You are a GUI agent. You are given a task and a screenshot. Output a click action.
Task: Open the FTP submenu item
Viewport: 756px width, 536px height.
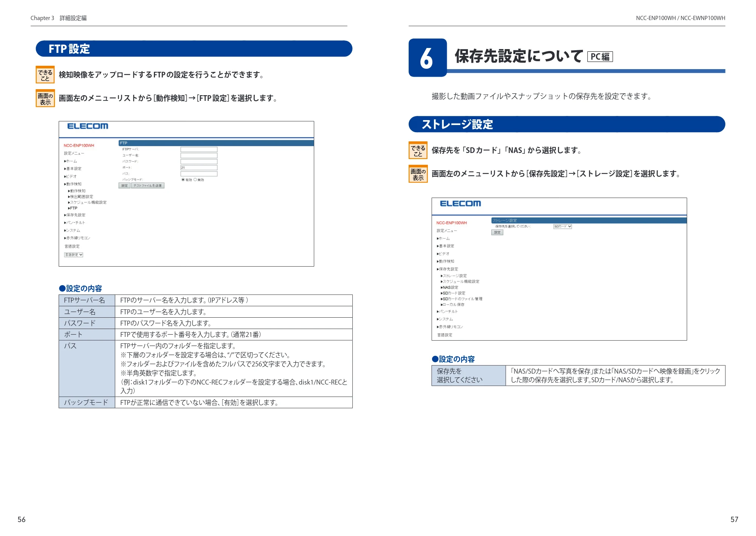(73, 208)
